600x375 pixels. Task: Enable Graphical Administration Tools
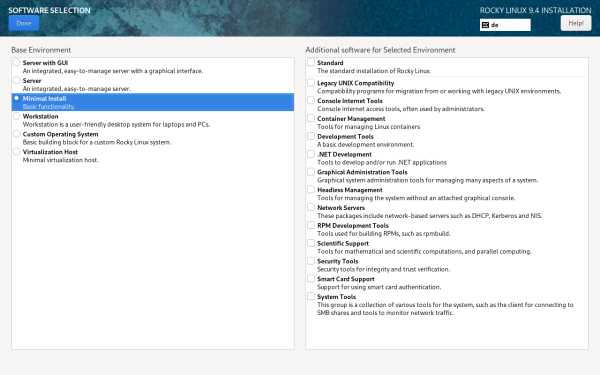point(311,172)
